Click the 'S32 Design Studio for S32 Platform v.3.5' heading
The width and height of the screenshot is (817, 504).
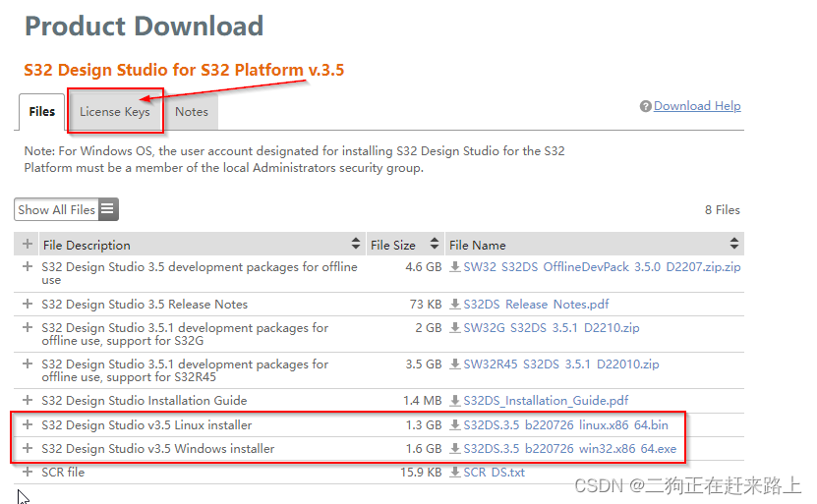[x=184, y=70]
